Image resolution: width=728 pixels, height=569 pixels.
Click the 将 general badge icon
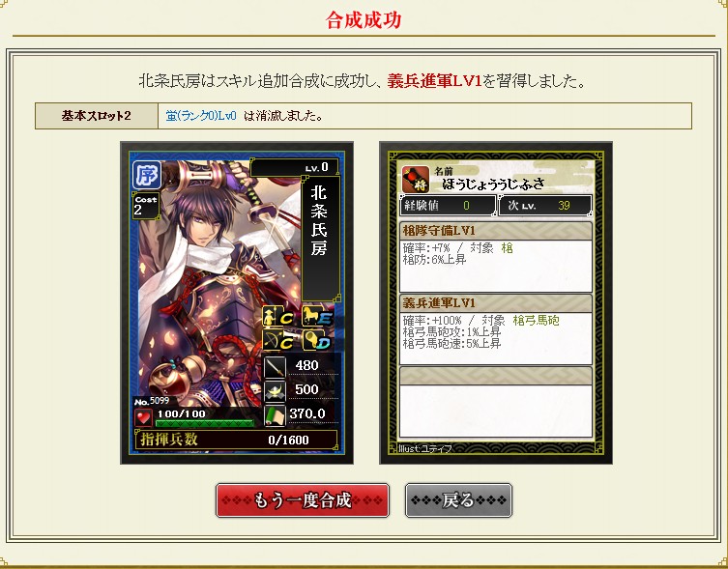pyautogui.click(x=415, y=179)
